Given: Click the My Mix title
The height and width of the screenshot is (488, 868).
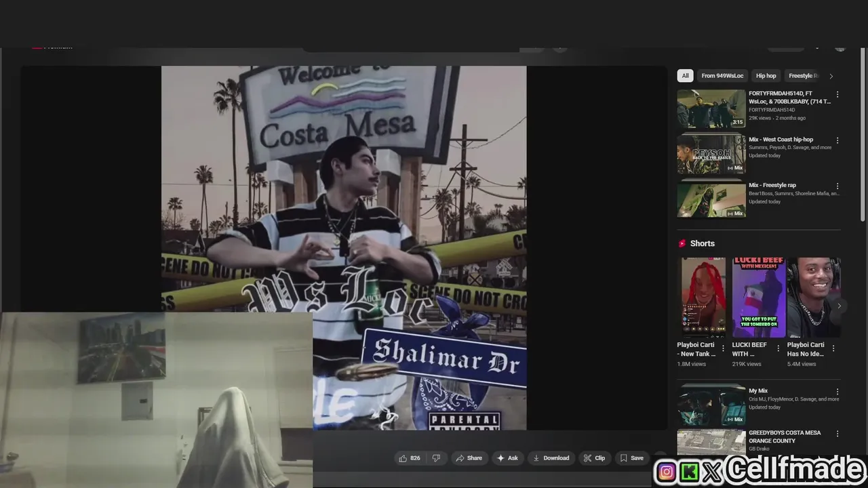Looking at the screenshot, I should click(x=758, y=391).
